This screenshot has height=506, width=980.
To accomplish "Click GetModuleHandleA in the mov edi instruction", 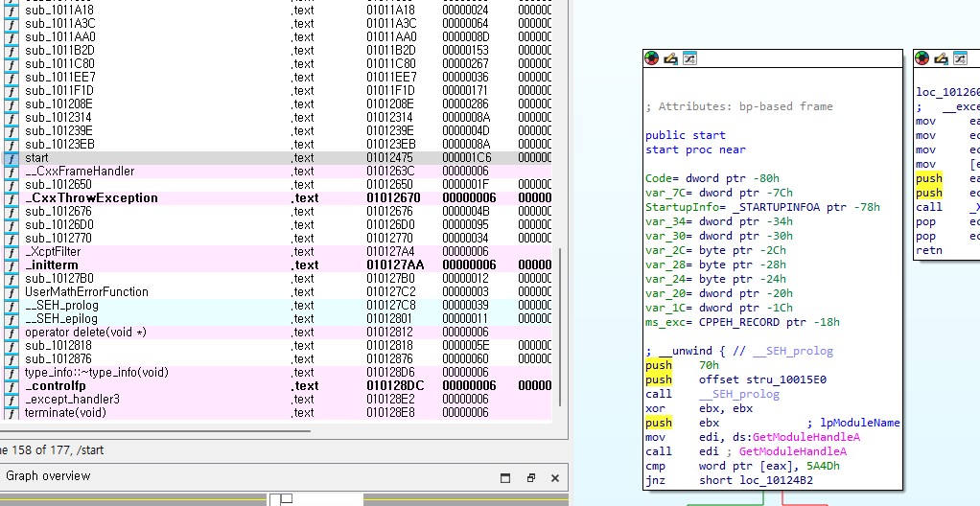I will 806,437.
